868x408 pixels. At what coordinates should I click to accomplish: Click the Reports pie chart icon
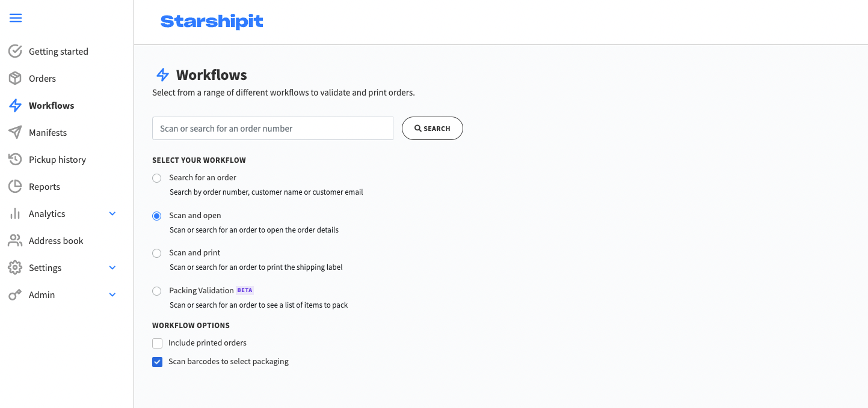[15, 186]
